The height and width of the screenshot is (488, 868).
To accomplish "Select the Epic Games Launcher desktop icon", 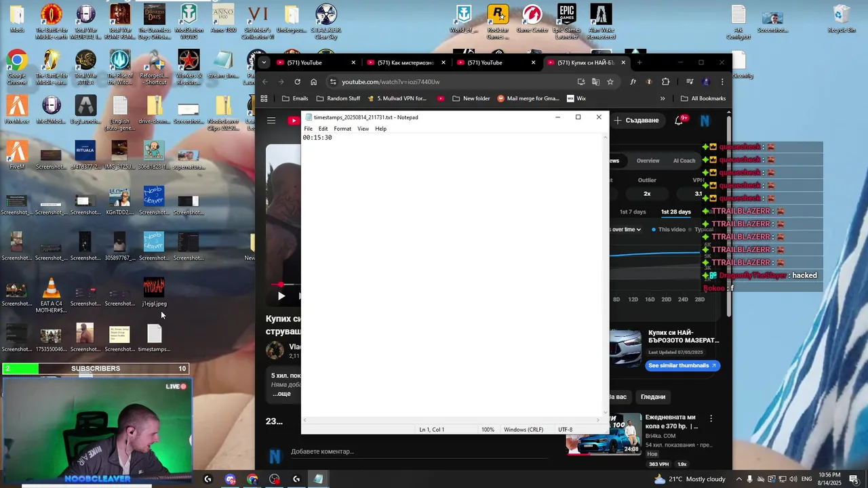I will [x=566, y=21].
